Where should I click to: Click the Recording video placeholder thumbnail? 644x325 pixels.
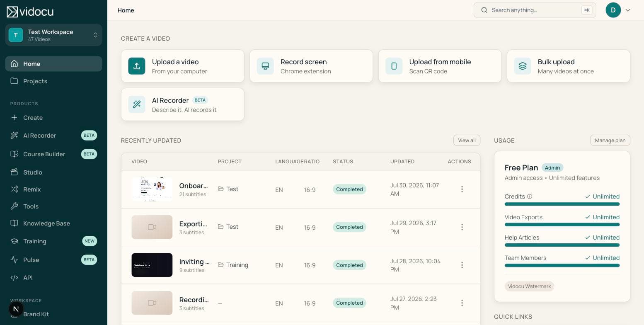[152, 303]
